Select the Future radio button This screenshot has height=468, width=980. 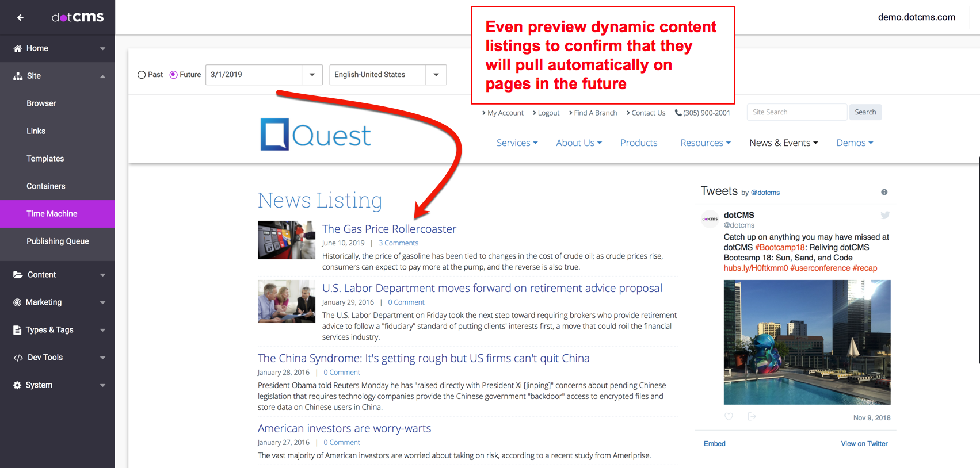[x=173, y=75]
